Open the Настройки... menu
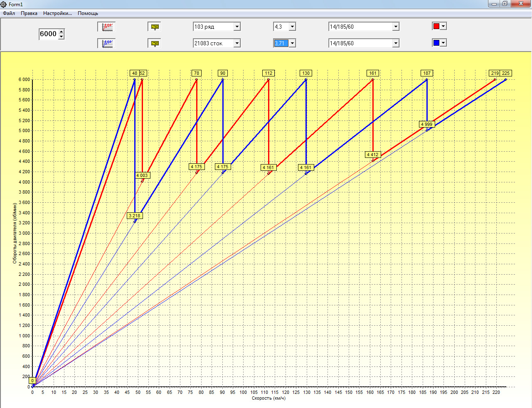This screenshot has height=408, width=532. [x=57, y=13]
